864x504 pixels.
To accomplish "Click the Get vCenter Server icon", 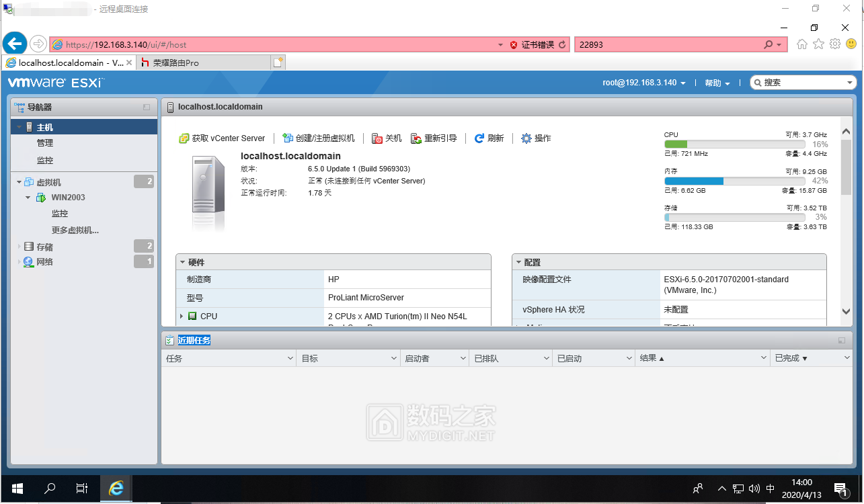I will click(x=184, y=138).
